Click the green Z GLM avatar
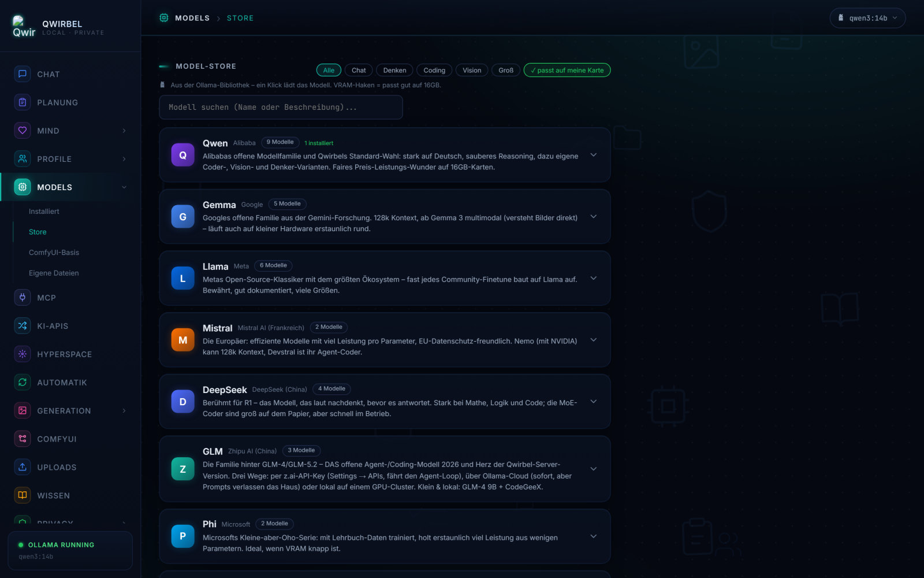The image size is (924, 578). coord(183,469)
